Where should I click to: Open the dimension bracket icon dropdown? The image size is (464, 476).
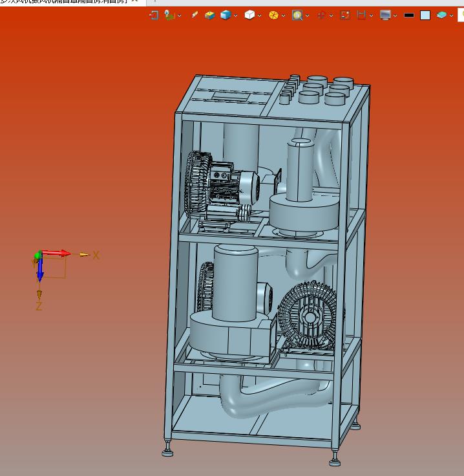click(371, 16)
